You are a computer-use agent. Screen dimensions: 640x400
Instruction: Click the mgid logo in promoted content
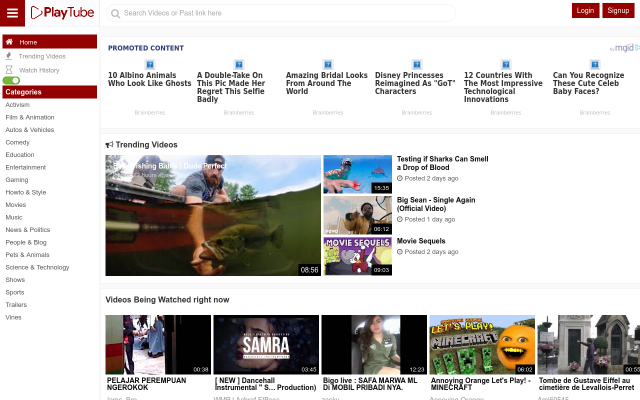625,48
